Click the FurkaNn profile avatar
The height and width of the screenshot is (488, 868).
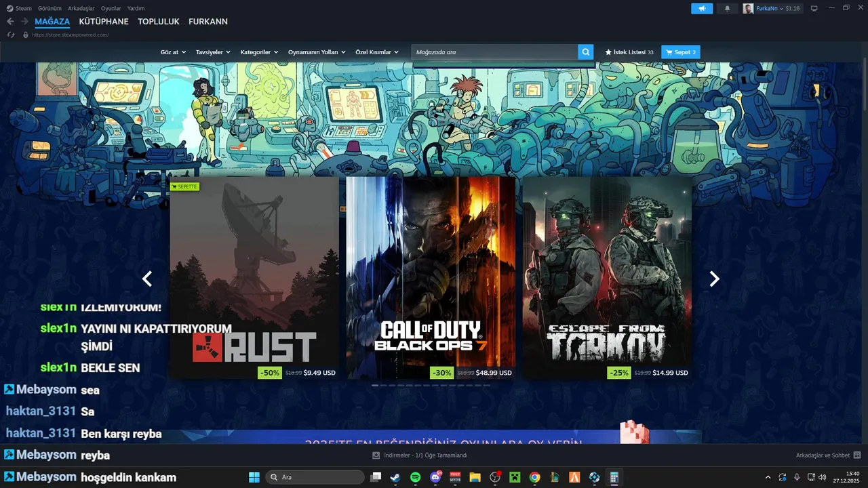coord(748,8)
